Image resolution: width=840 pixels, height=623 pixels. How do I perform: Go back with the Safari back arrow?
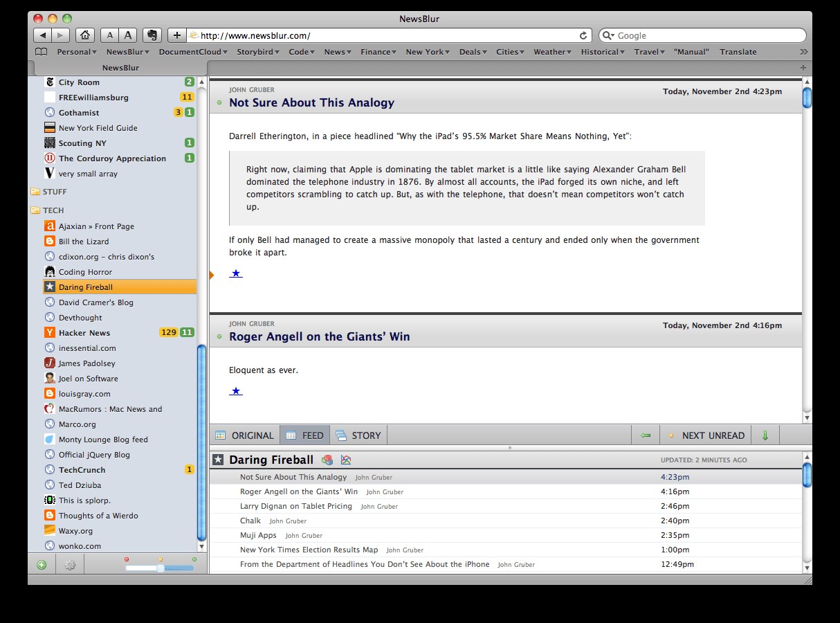tap(43, 35)
